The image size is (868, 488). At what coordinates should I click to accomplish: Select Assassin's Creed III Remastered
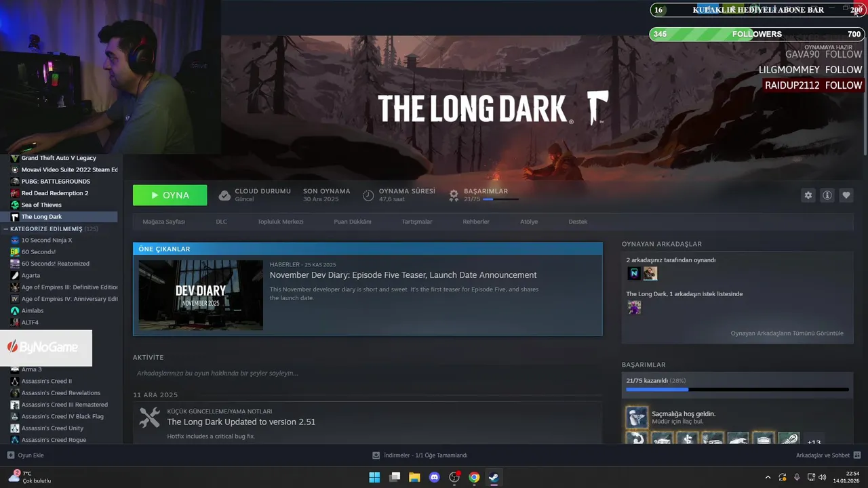[x=64, y=405]
